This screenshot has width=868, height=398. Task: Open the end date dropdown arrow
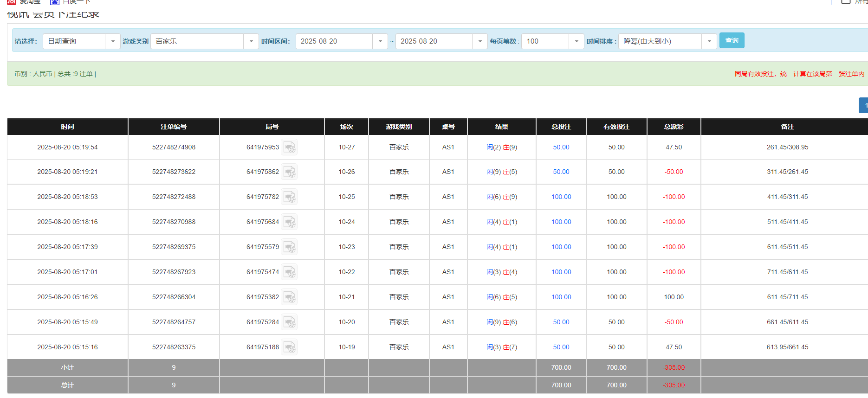pos(479,41)
